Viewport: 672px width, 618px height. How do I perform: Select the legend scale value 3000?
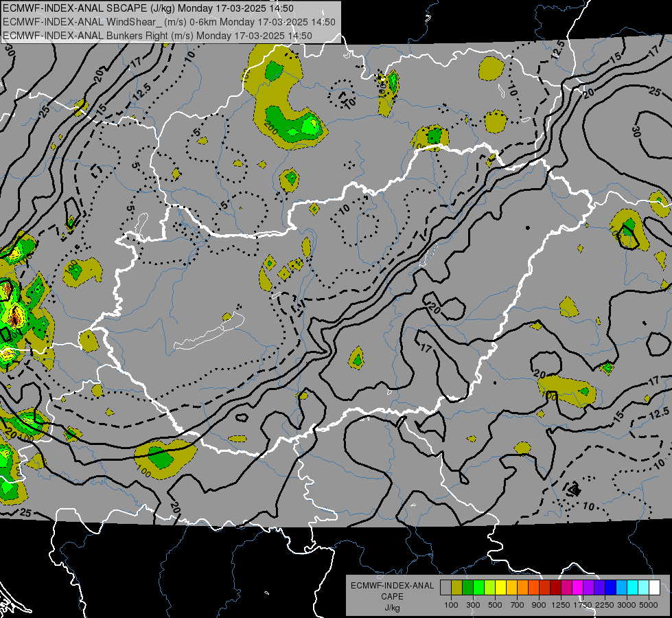pos(627,605)
